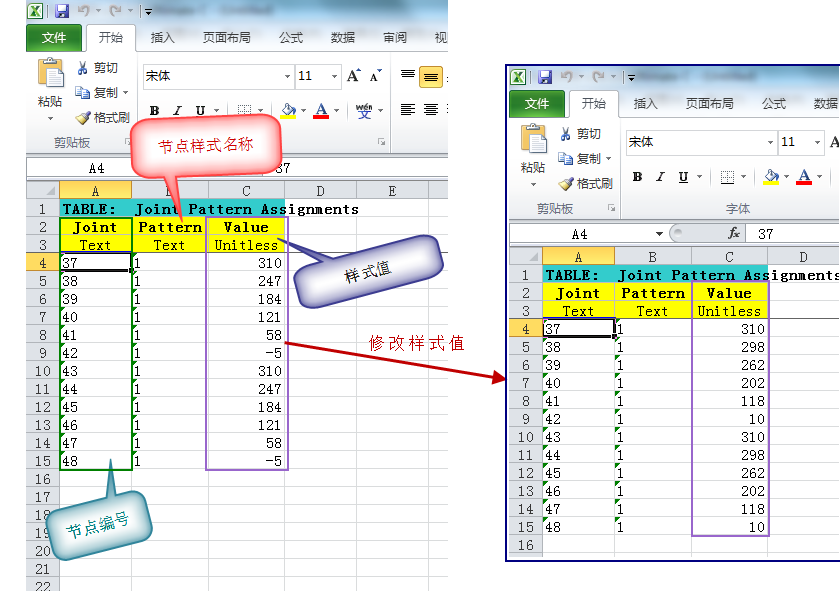Image resolution: width=840 pixels, height=591 pixels.
Task: Open font name 宋体 dropdown in left window
Action: [287, 76]
